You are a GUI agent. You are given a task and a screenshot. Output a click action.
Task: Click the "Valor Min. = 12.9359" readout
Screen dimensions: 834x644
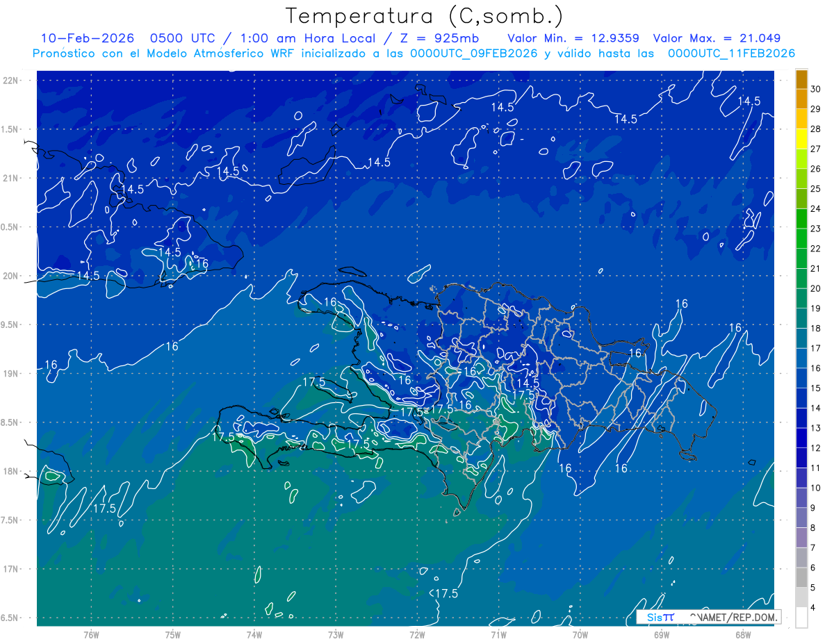[x=573, y=38]
